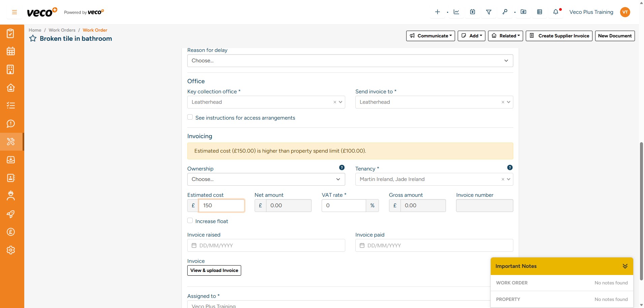This screenshot has width=644, height=308.
Task: Favorite work order with star icon
Action: click(33, 38)
